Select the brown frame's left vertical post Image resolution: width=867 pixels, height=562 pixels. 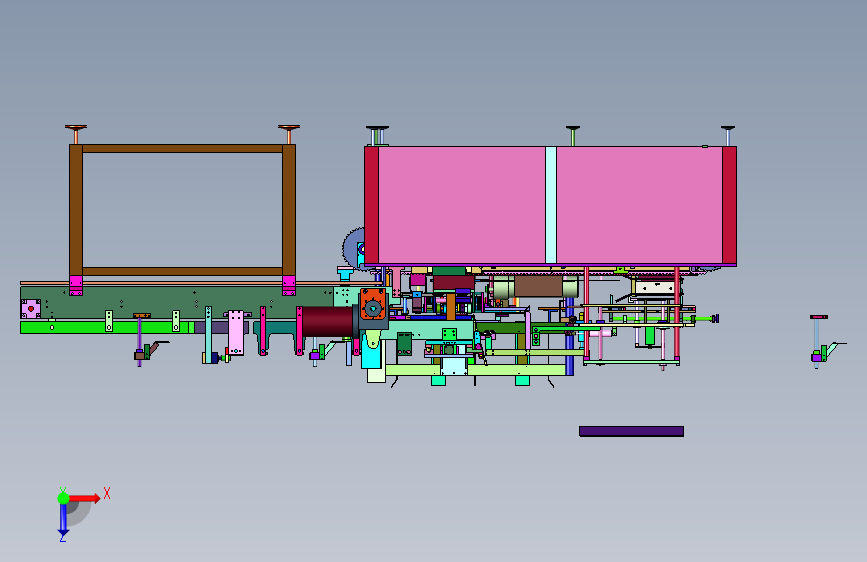pos(76,210)
